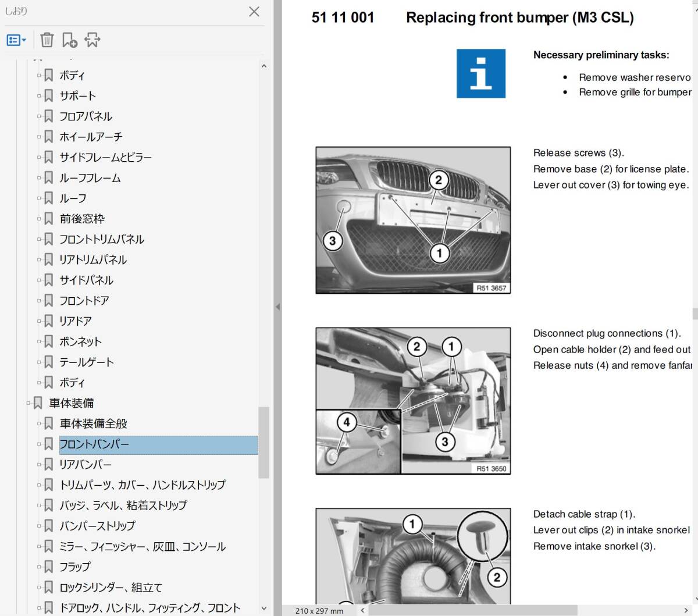Expand the ルーフ bookmark node
This screenshot has width=698, height=616.
click(x=39, y=198)
